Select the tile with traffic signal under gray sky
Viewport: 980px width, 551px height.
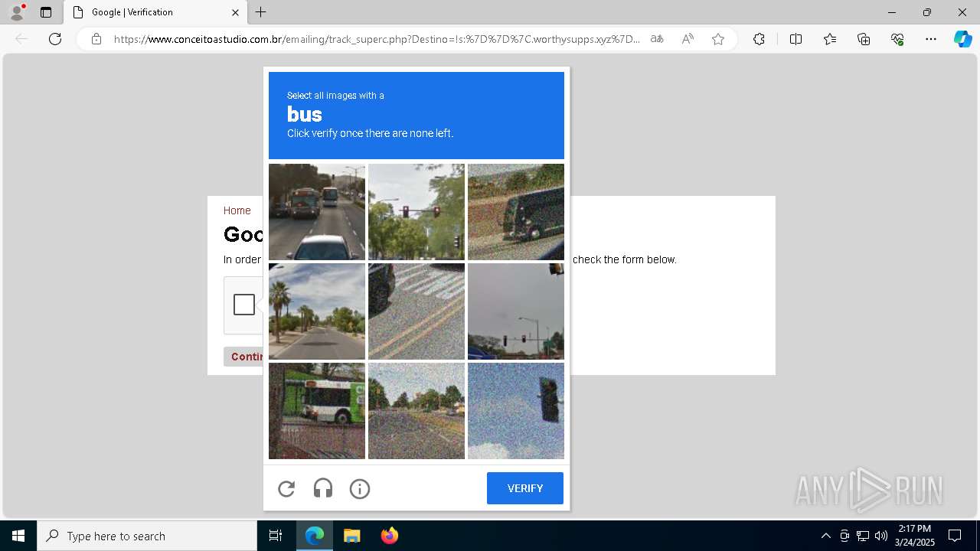point(516,311)
